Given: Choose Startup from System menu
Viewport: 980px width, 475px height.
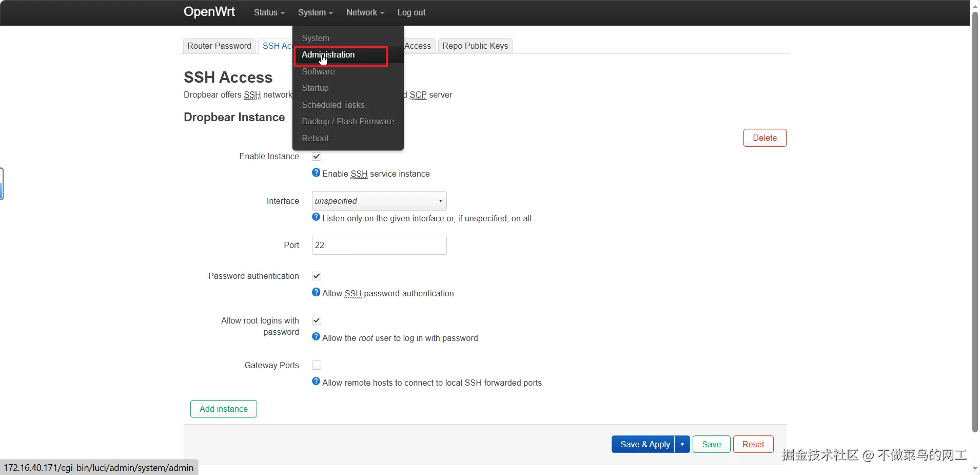Looking at the screenshot, I should (348, 88).
